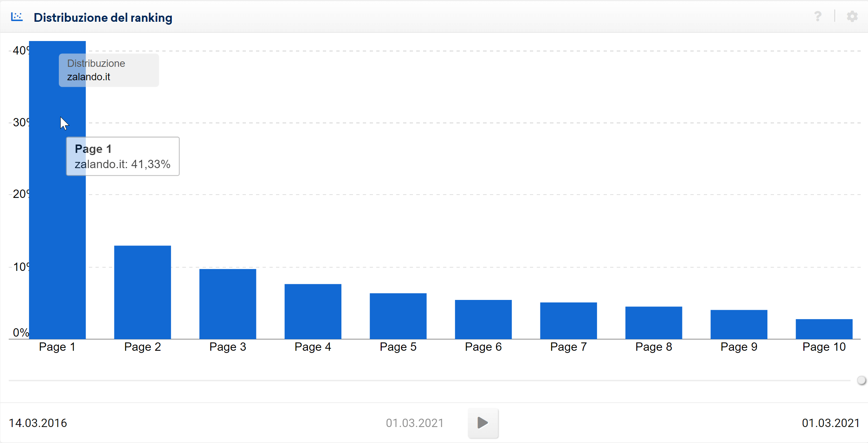This screenshot has width=868, height=443.
Task: Select the Page 4 bar
Action: click(313, 311)
